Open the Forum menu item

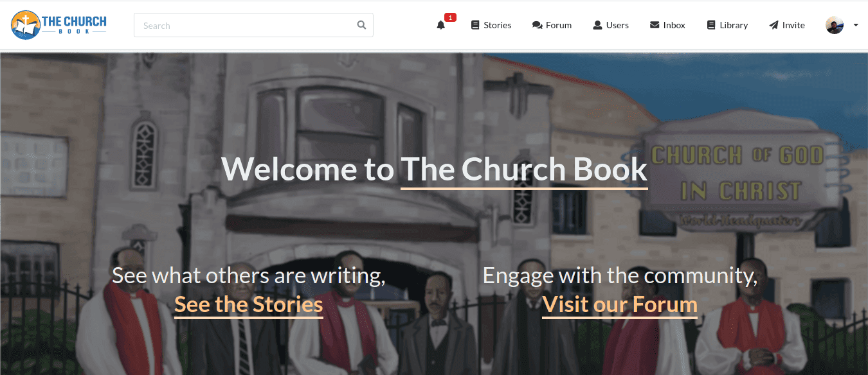pyautogui.click(x=552, y=25)
